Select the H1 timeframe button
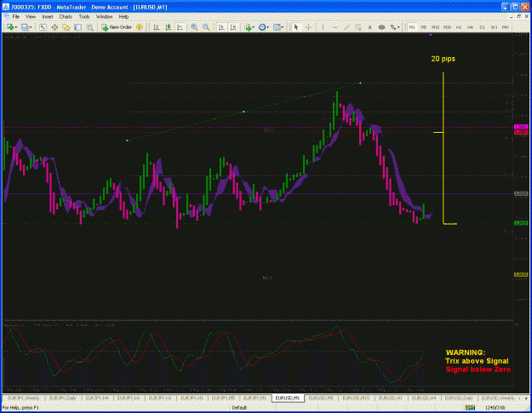The image size is (532, 413). [459, 27]
